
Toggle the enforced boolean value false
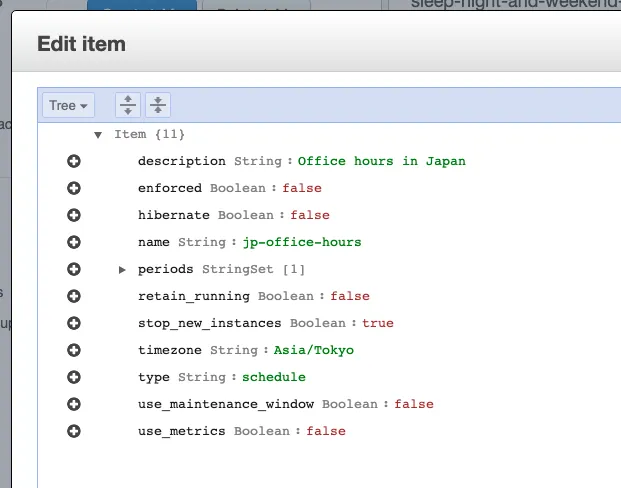[301, 188]
